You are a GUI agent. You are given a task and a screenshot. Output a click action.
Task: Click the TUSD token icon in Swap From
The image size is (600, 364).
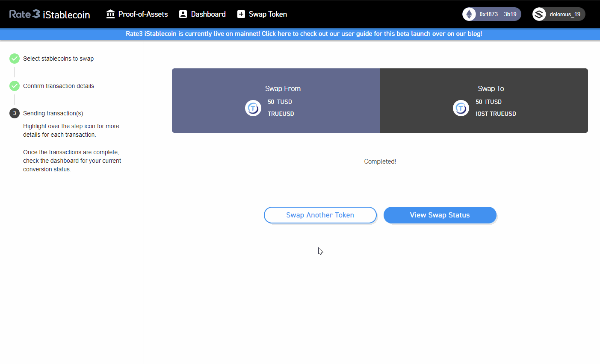point(253,108)
